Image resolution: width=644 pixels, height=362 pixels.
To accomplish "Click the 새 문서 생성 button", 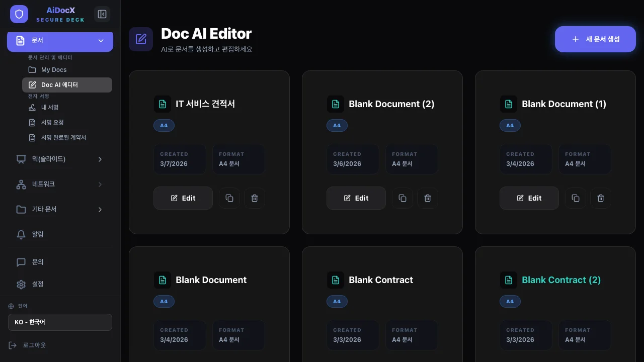I will 595,39.
